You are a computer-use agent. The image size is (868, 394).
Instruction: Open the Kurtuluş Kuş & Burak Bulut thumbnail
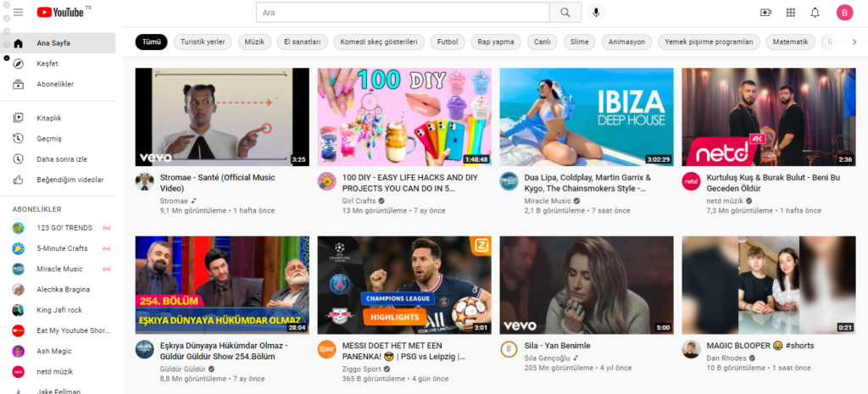tap(768, 117)
